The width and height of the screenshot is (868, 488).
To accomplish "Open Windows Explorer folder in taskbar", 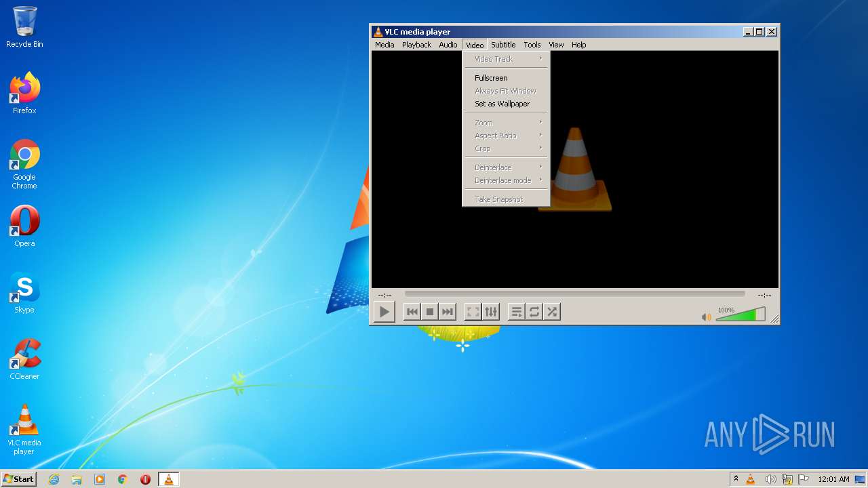I will click(x=77, y=479).
